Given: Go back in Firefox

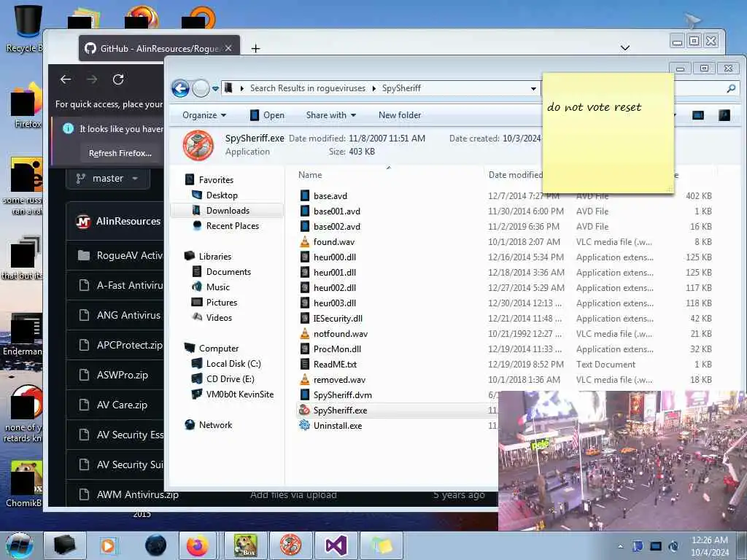Looking at the screenshot, I should click(x=66, y=79).
